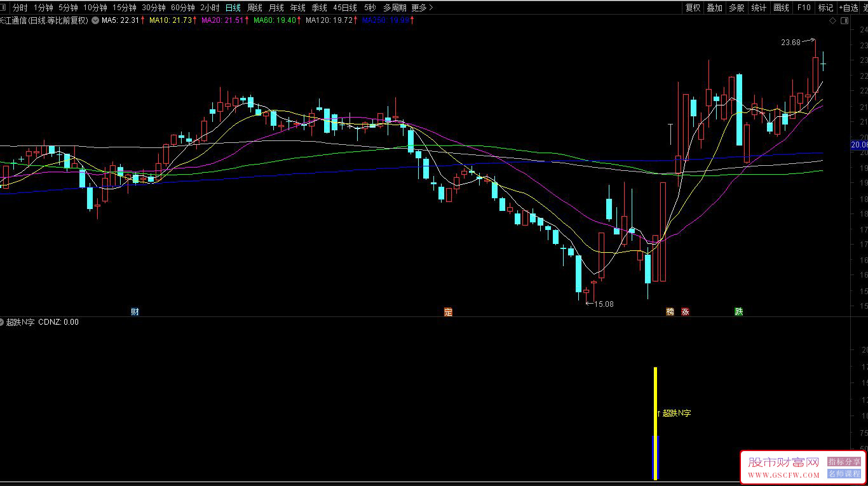The height and width of the screenshot is (486, 868).
Task: Click the 标记 mark button
Action: [x=825, y=8]
